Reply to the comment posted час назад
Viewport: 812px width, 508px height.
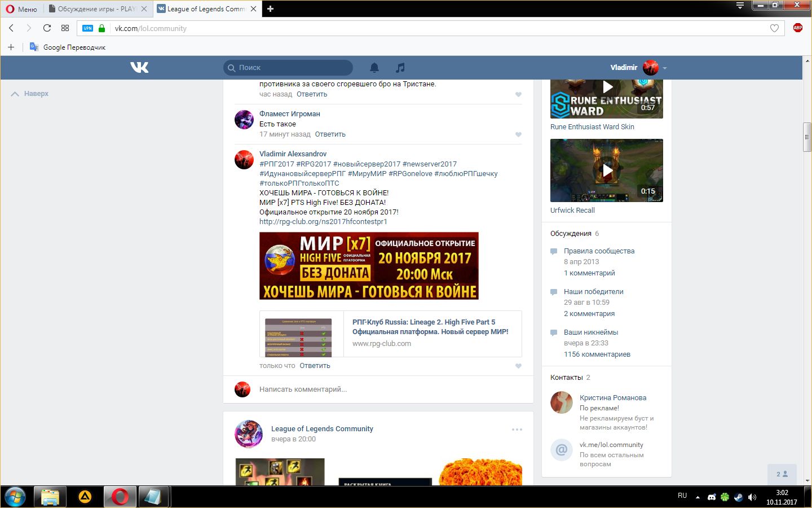point(312,94)
